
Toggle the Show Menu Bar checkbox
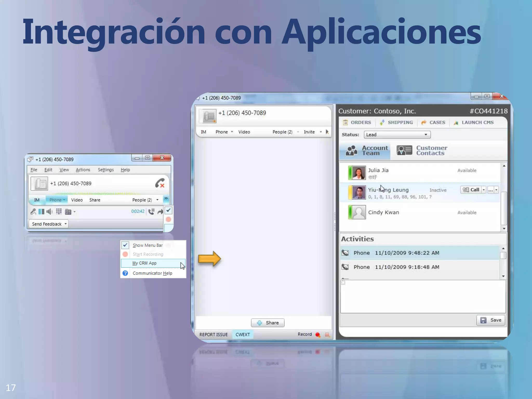click(125, 245)
